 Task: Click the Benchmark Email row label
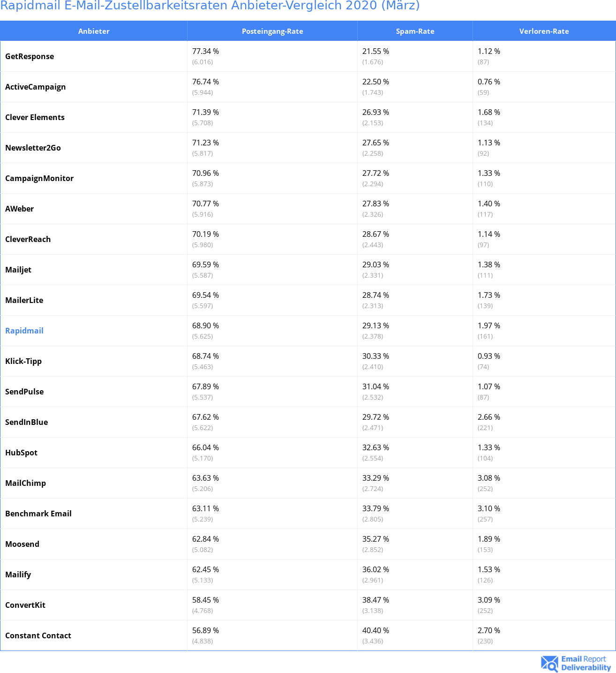pos(38,514)
